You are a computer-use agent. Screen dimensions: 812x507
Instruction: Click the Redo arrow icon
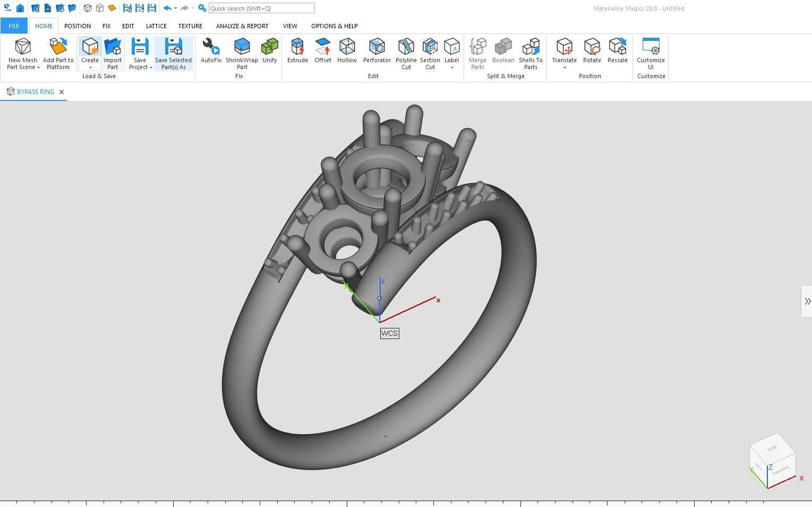point(184,8)
